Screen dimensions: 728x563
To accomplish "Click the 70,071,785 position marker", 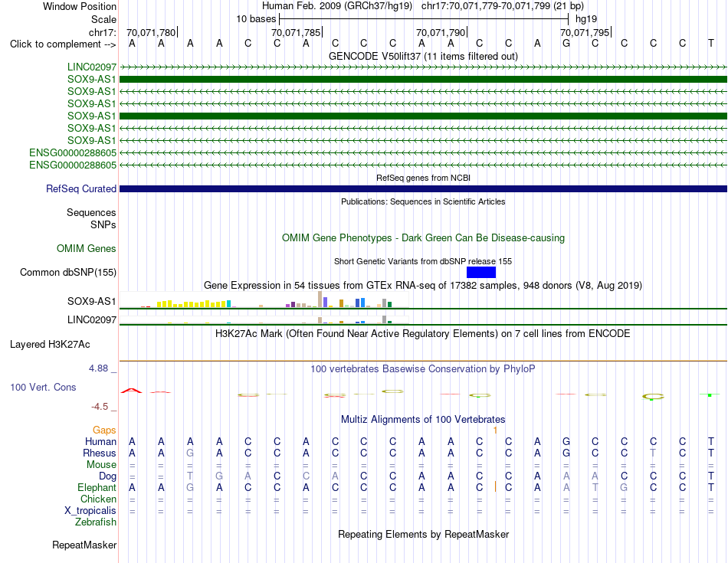I will [x=297, y=32].
